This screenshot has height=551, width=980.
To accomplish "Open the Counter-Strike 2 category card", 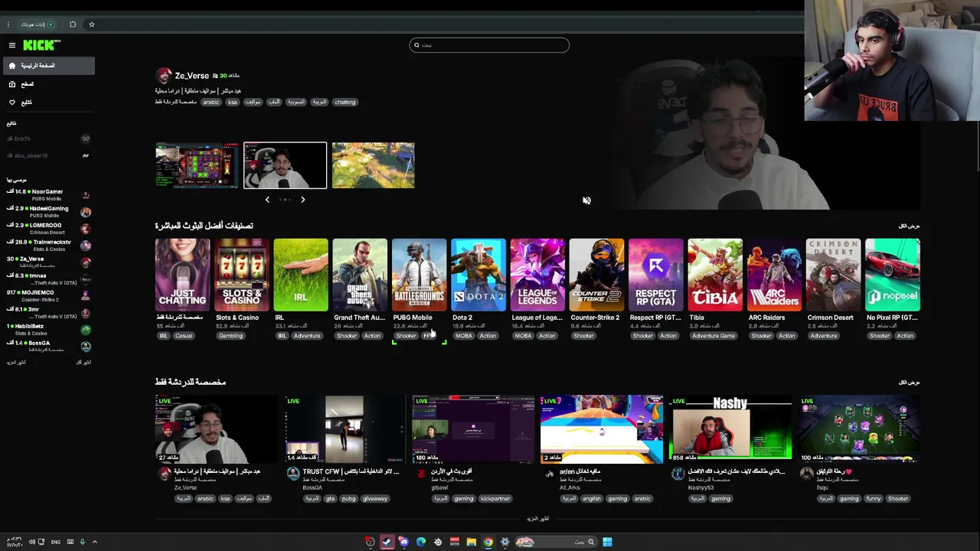I will tap(596, 275).
